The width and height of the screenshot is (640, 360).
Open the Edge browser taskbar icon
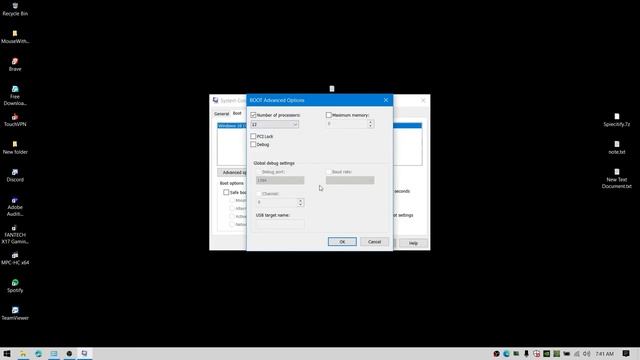tap(38, 353)
